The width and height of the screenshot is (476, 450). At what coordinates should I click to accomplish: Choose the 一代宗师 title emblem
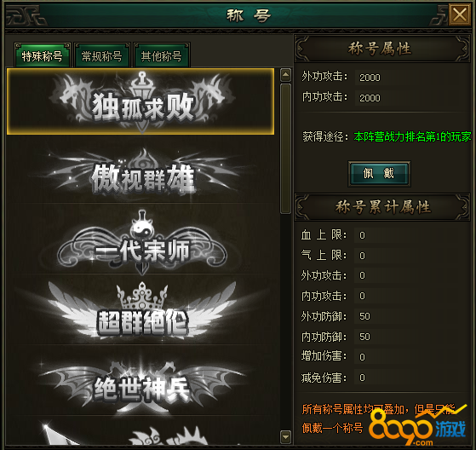142,243
